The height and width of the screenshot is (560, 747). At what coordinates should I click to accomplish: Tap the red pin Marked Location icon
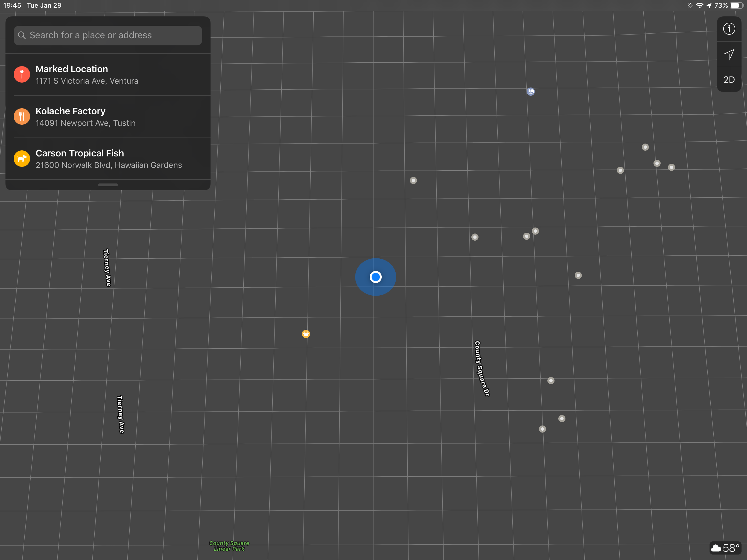22,74
